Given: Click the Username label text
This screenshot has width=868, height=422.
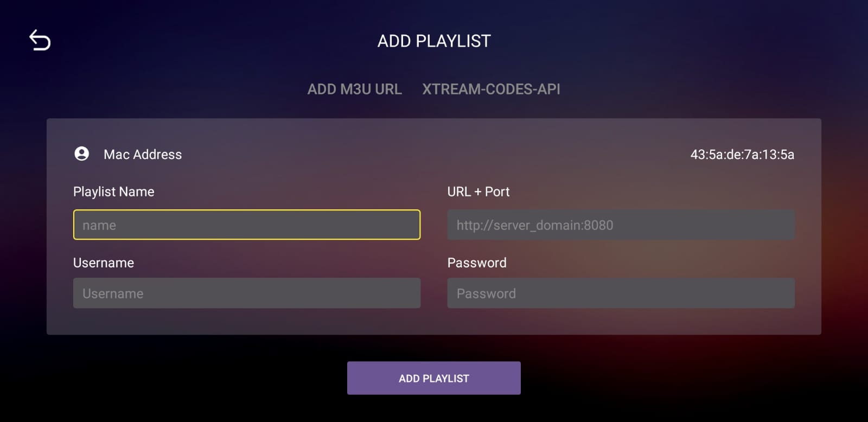Looking at the screenshot, I should pos(103,263).
